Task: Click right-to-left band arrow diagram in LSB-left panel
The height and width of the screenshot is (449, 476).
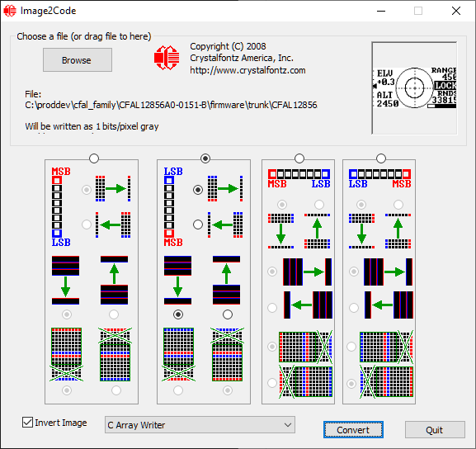Action: coord(389,305)
